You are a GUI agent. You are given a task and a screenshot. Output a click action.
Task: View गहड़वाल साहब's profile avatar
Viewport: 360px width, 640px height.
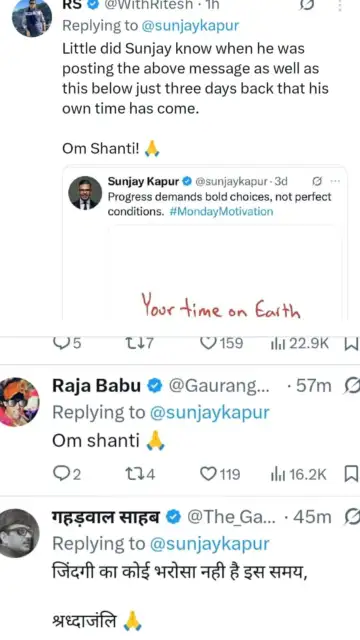pyautogui.click(x=19, y=533)
